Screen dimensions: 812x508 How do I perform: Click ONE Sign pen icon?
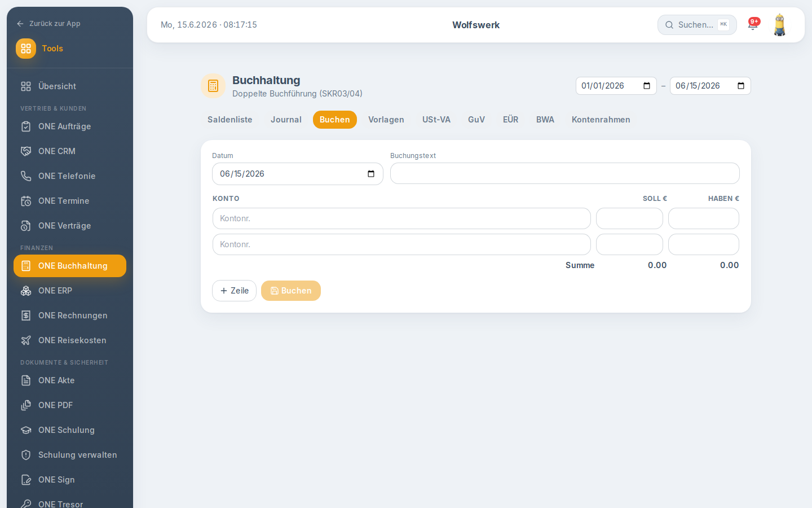[x=26, y=480]
